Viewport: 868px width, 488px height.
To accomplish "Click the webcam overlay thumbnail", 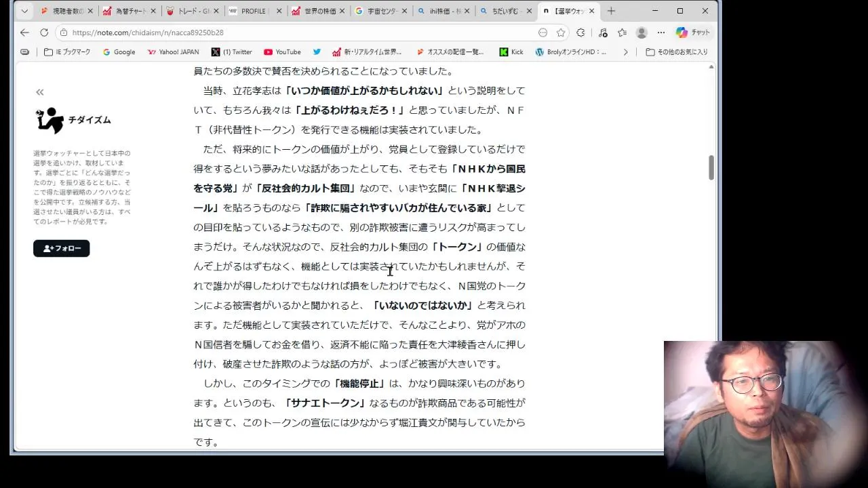I will pos(766,414).
